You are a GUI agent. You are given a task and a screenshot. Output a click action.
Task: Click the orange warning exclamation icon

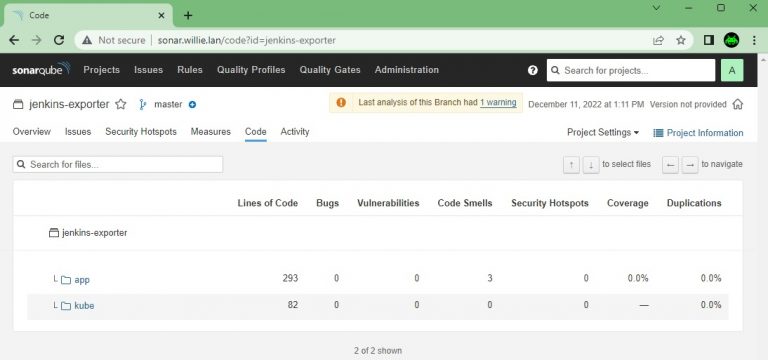[341, 102]
